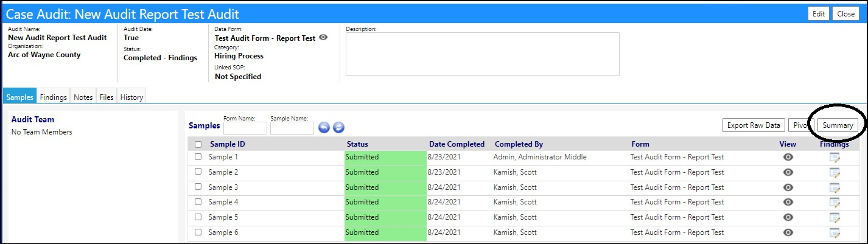This screenshot has width=868, height=244.
Task: Click the Audit Team heading
Action: click(x=33, y=119)
